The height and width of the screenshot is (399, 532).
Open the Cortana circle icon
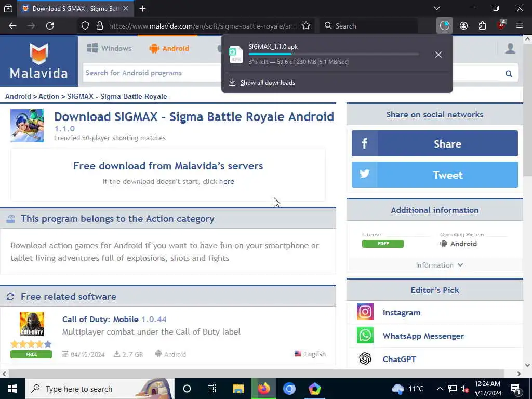pyautogui.click(x=187, y=389)
